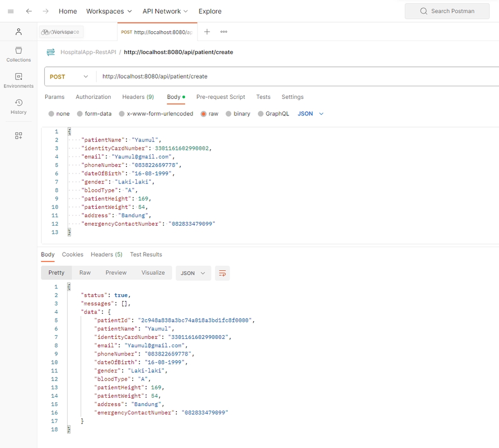Go forward with the right arrow
The width and height of the screenshot is (499, 448).
(46, 11)
